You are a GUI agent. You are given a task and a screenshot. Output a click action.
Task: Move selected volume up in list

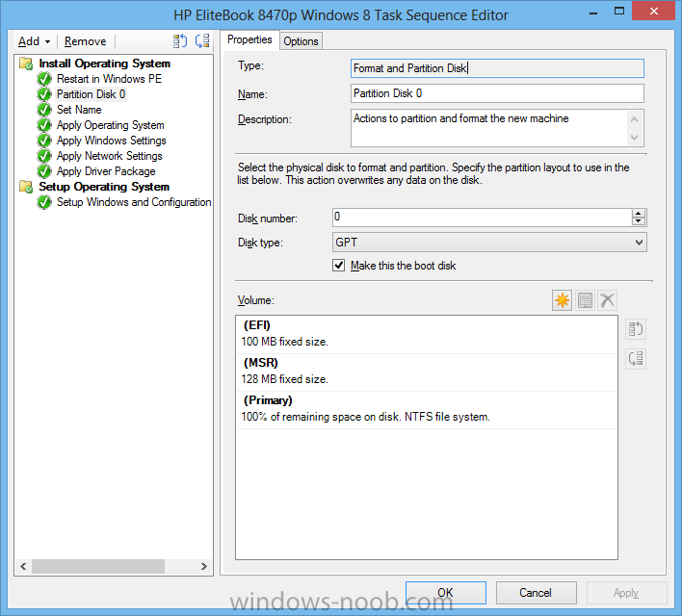tap(636, 329)
